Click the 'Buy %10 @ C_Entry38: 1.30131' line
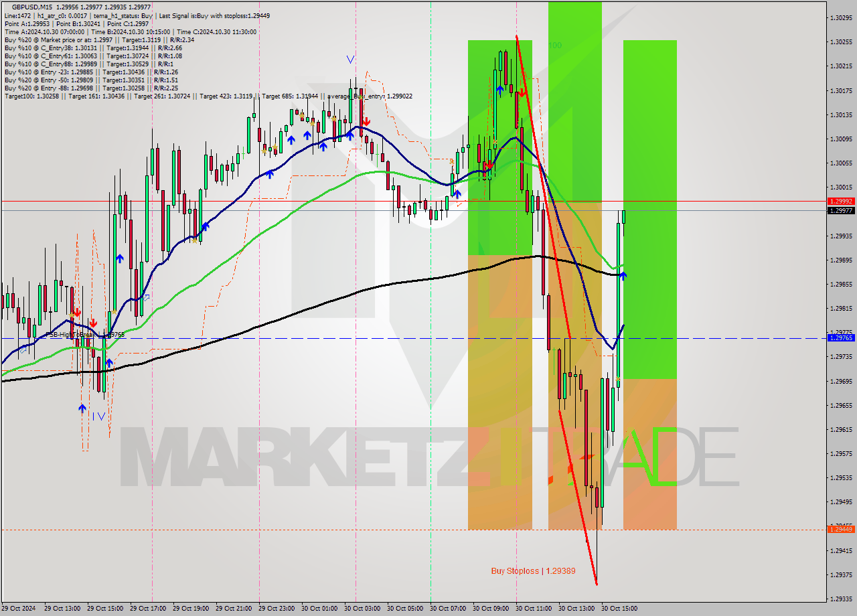 click(93, 48)
